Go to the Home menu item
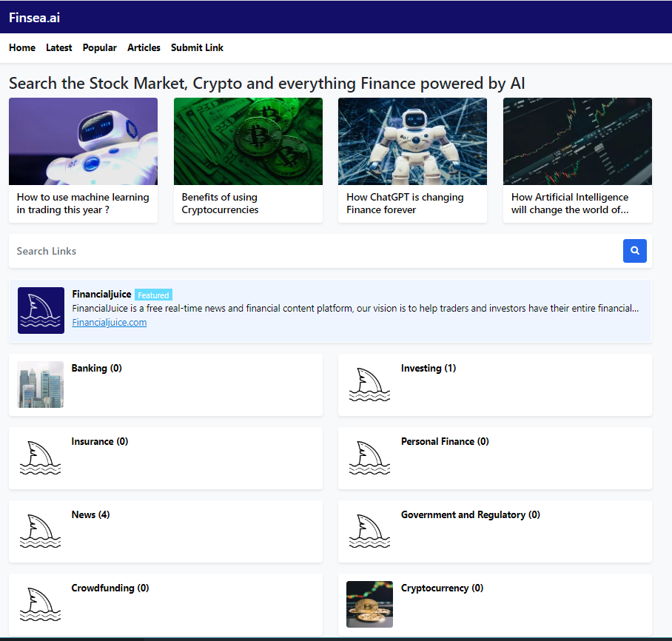The height and width of the screenshot is (641, 672). tap(22, 47)
